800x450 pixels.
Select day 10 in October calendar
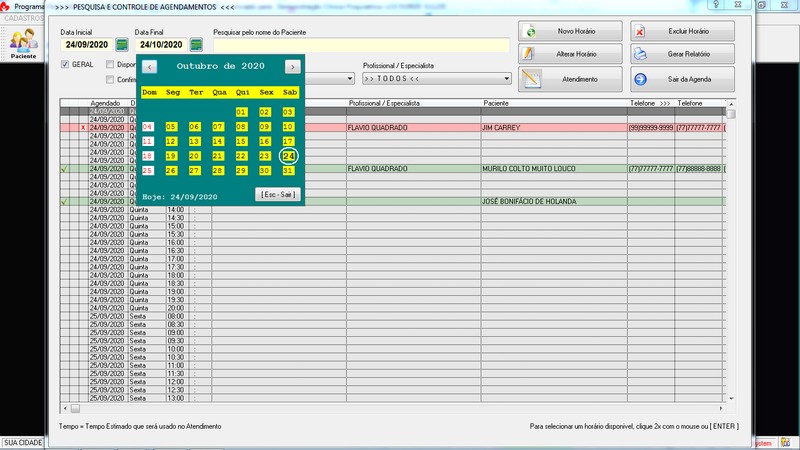coord(288,127)
